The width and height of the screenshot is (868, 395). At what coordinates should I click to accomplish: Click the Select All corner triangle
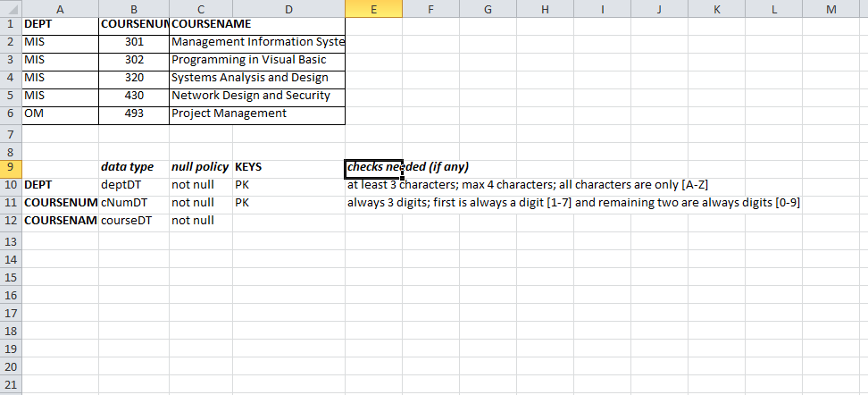[11, 8]
